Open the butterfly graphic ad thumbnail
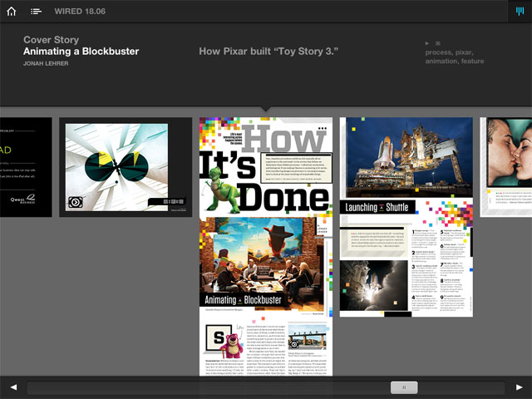Viewport: 532px width, 399px height. click(126, 167)
